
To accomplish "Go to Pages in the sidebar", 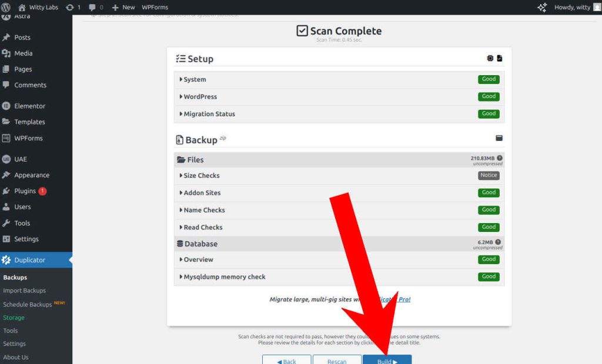I will [x=23, y=69].
